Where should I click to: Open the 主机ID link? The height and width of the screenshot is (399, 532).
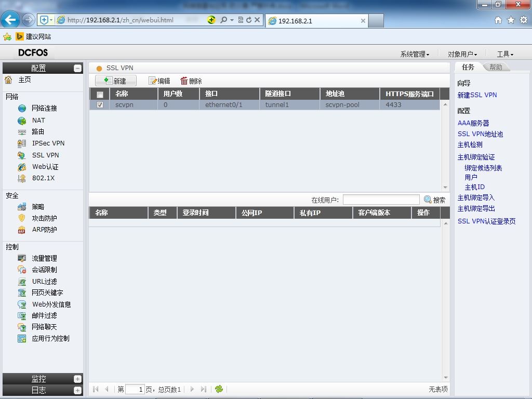[x=475, y=187]
